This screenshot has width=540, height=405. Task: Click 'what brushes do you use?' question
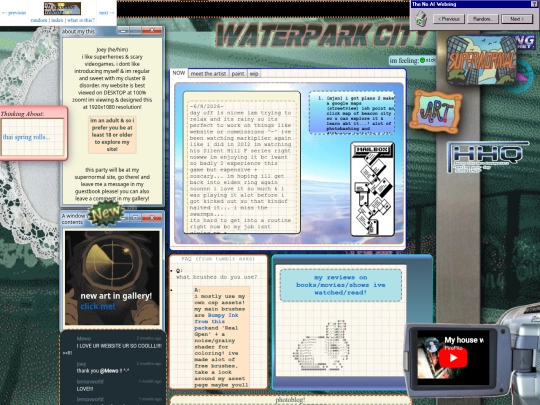pyautogui.click(x=217, y=277)
